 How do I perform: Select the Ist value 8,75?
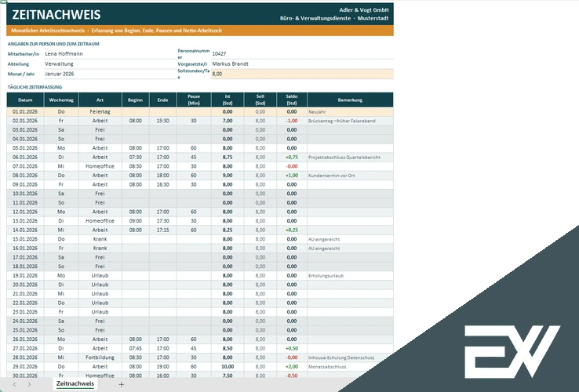(x=228, y=158)
